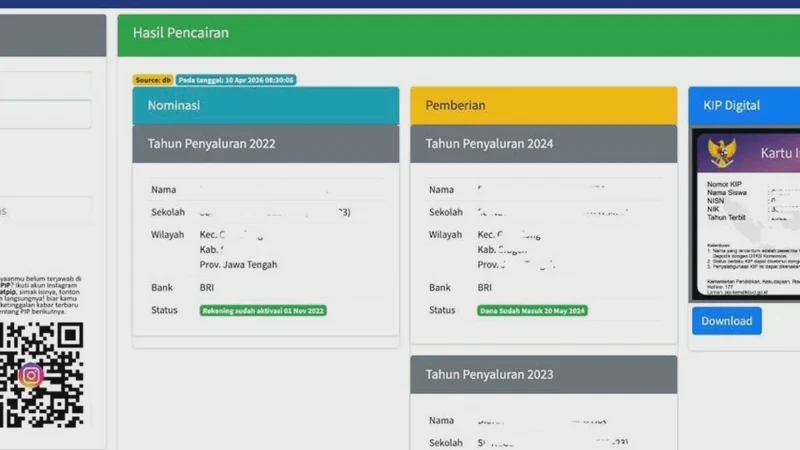Click the Tahun Penyaluran 2022 section header
Image resolution: width=800 pixels, height=450 pixels.
point(266,144)
